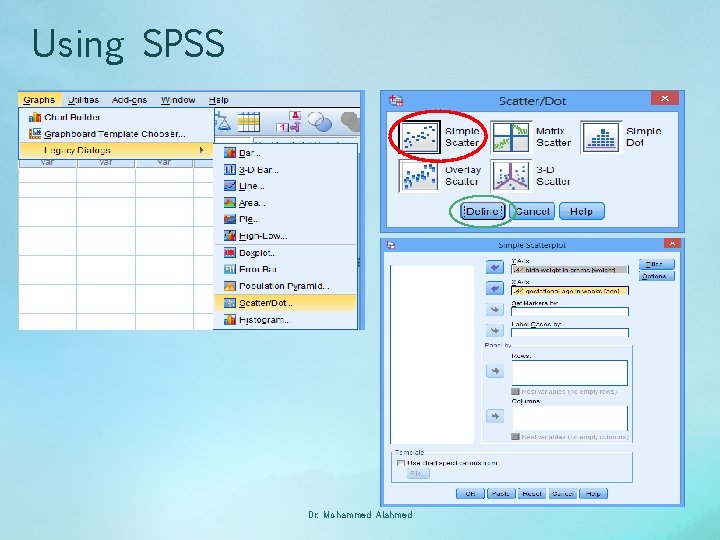Select the Simple Dot chart type

601,137
